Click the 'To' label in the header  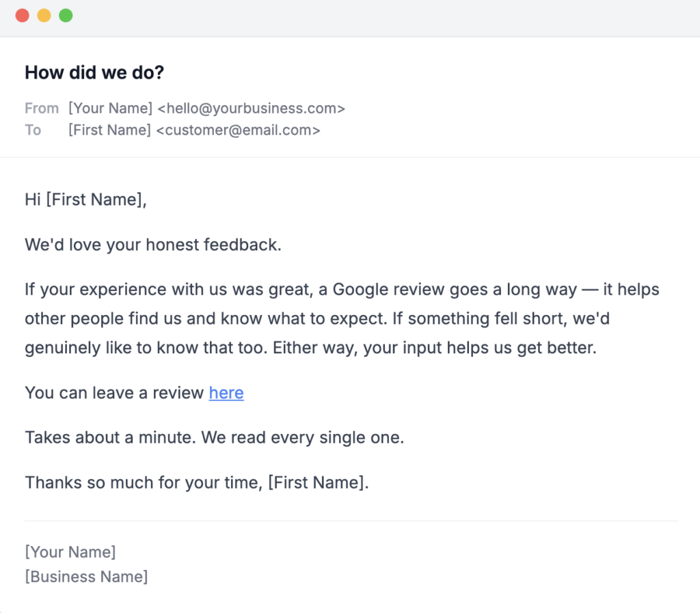point(33,131)
